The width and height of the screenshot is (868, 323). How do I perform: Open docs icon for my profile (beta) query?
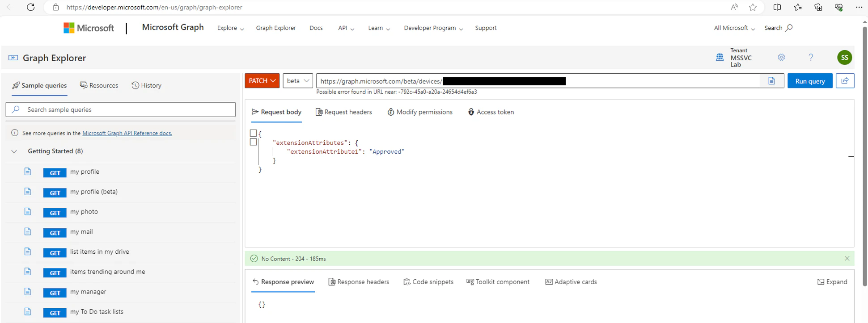click(x=28, y=192)
